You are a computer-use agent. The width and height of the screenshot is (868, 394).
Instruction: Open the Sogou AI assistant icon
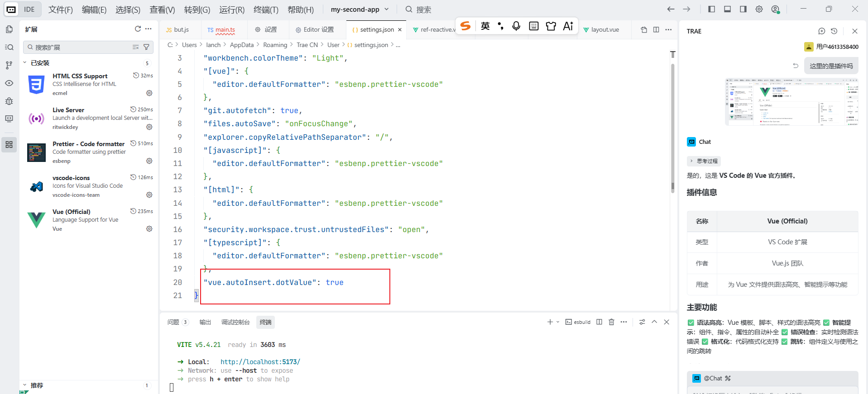coord(568,26)
